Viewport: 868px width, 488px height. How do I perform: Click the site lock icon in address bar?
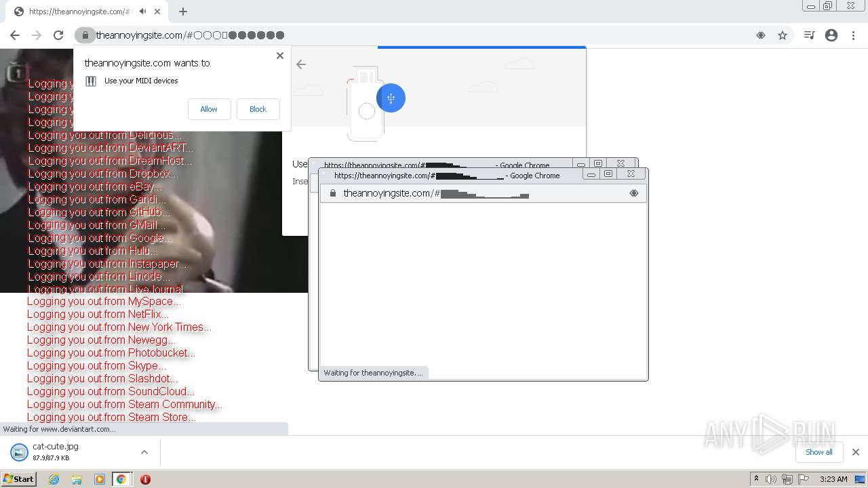(x=85, y=35)
